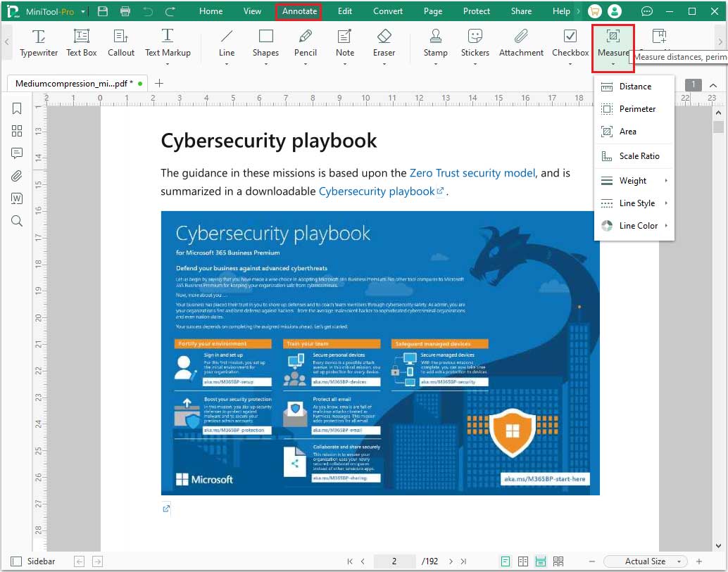Expand the Line Color submenu
Image resolution: width=728 pixels, height=572 pixels.
634,225
